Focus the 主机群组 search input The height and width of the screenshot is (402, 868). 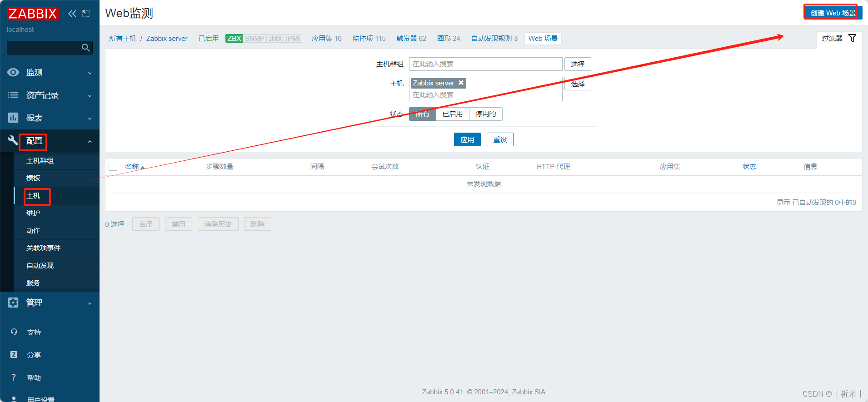click(x=486, y=64)
